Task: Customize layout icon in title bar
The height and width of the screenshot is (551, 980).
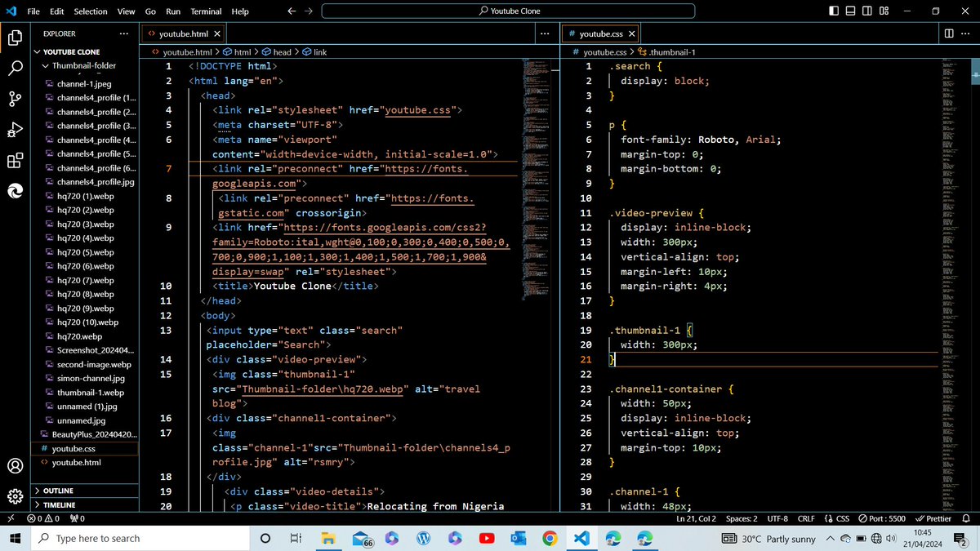Action: (884, 11)
